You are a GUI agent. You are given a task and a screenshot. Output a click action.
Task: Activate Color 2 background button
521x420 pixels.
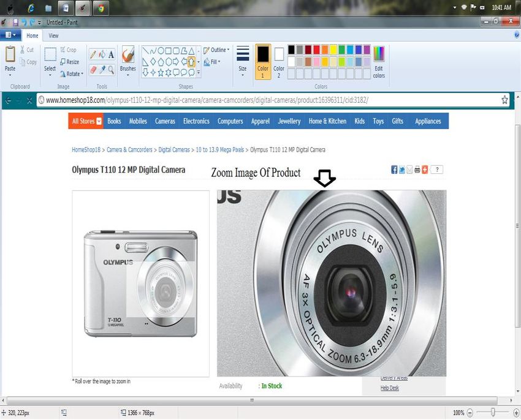pyautogui.click(x=279, y=62)
